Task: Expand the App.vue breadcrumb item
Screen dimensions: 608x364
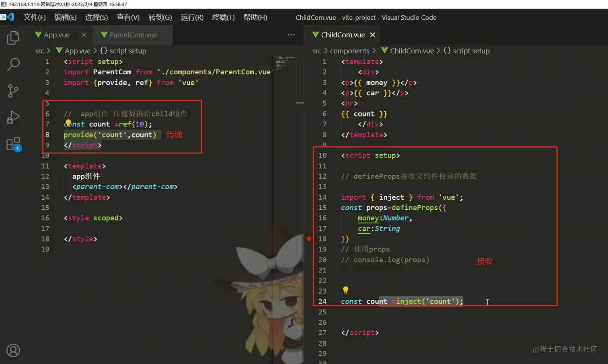Action: [x=74, y=51]
